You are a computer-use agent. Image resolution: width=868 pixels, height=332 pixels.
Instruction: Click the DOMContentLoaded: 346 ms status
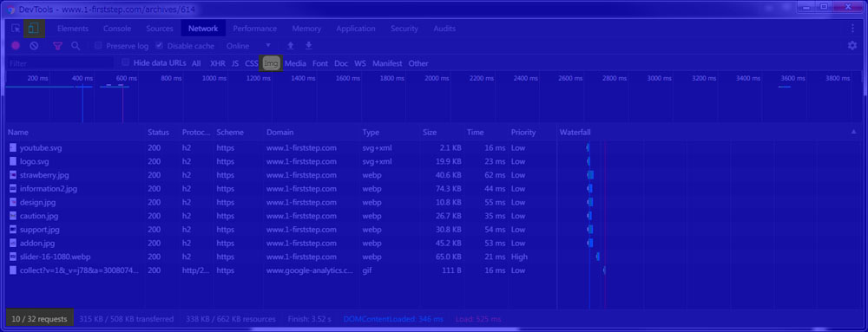click(x=393, y=319)
